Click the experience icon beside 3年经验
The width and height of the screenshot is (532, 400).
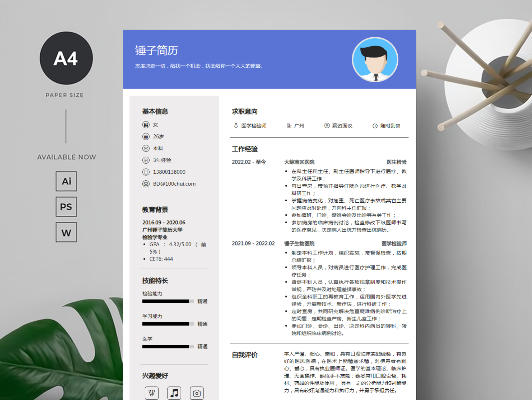(x=146, y=160)
